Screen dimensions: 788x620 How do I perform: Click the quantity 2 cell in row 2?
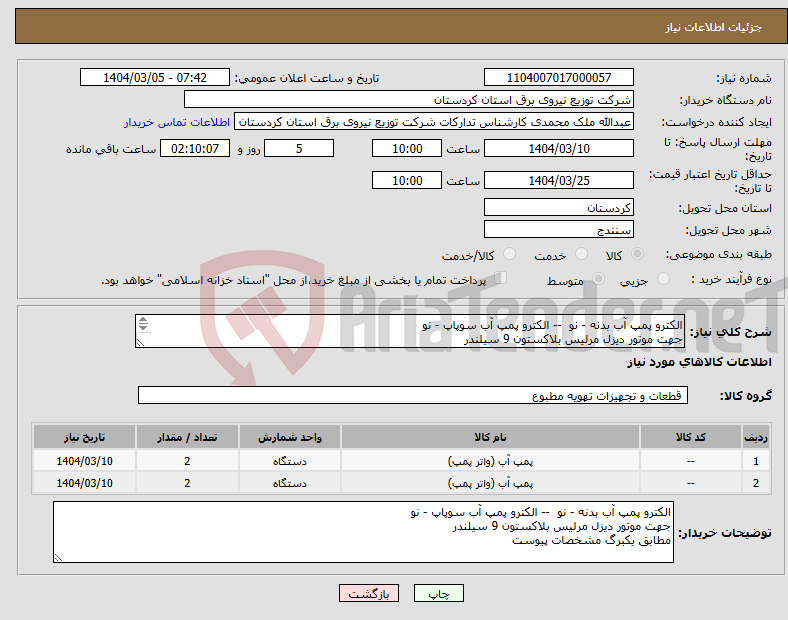[x=187, y=483]
